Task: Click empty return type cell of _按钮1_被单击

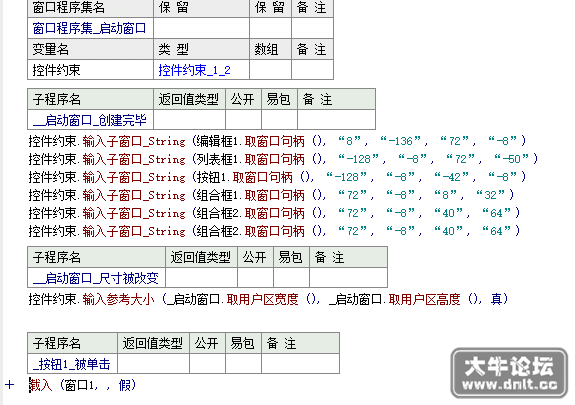Action: click(153, 364)
